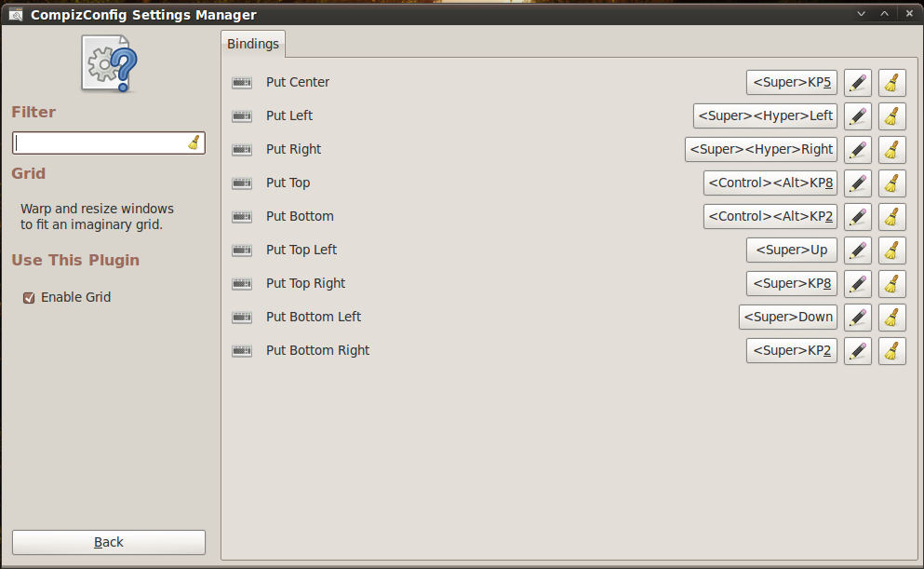Image resolution: width=924 pixels, height=569 pixels.
Task: Click keyboard icon beside Put Bottom Right
Action: click(242, 351)
